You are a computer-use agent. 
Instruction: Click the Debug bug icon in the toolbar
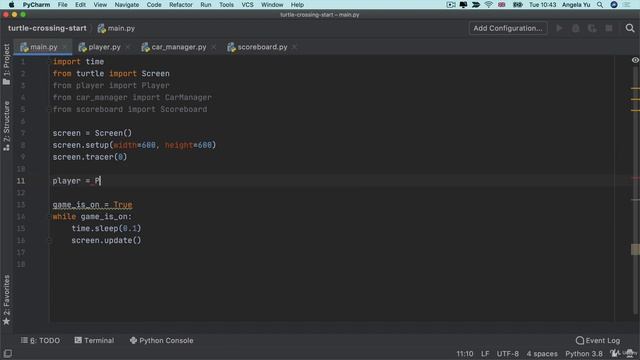tap(576, 28)
